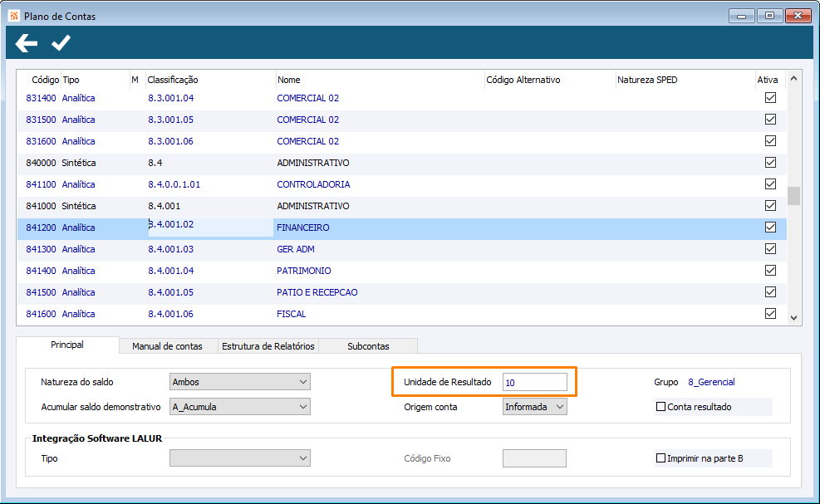This screenshot has width=820, height=504.
Task: Click the back arrow icon
Action: (26, 43)
